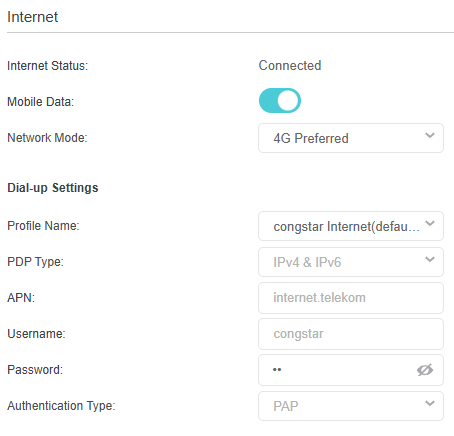Expand the congstar Internet profile dropdown
Screen dimensions: 454x436
point(351,226)
